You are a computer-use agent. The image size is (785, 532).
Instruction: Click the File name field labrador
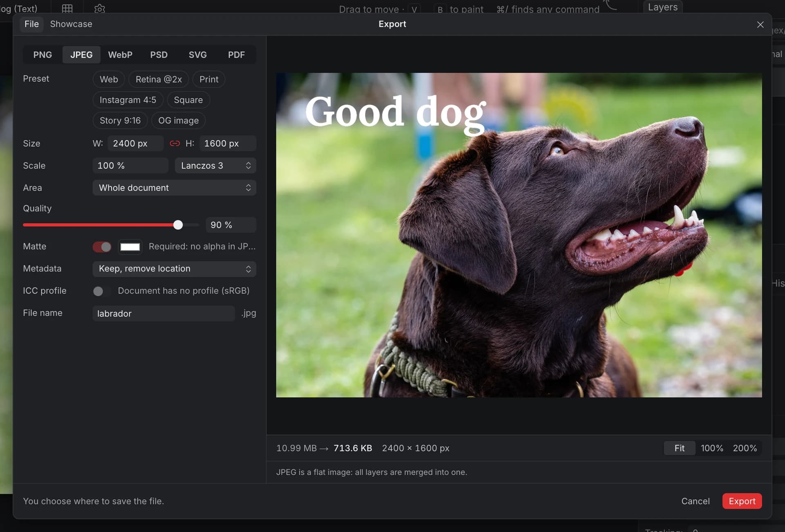[x=164, y=314]
